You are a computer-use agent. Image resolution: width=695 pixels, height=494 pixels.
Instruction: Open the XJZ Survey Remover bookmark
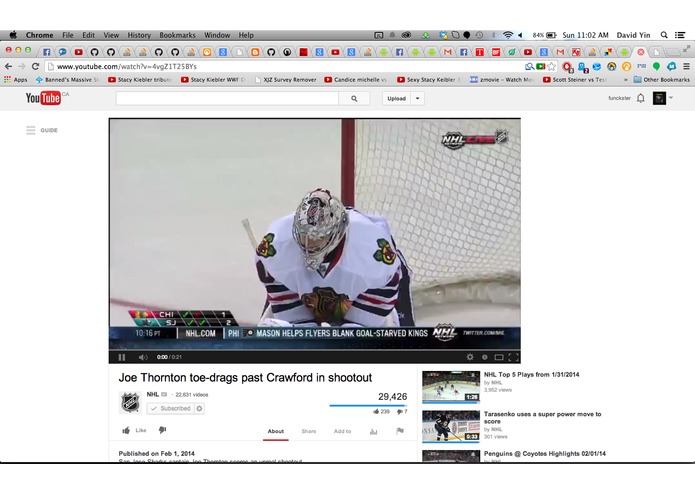(x=286, y=80)
